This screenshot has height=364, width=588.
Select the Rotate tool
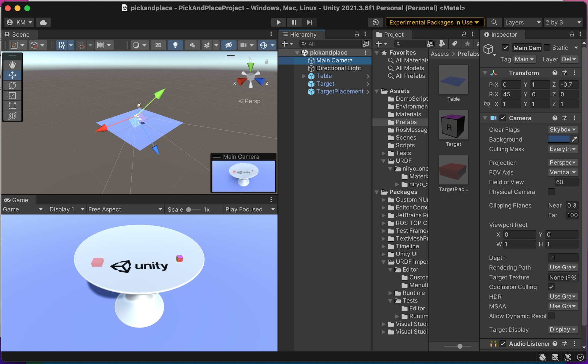coord(12,85)
